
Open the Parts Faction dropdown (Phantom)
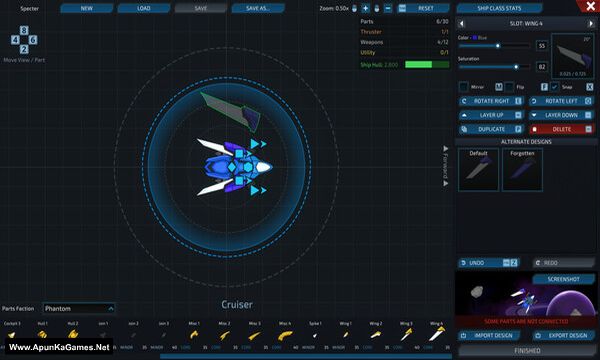(x=79, y=308)
